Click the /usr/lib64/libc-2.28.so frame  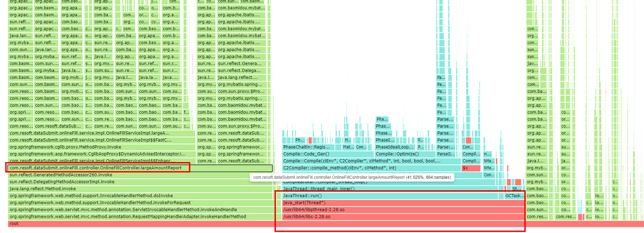403,217
